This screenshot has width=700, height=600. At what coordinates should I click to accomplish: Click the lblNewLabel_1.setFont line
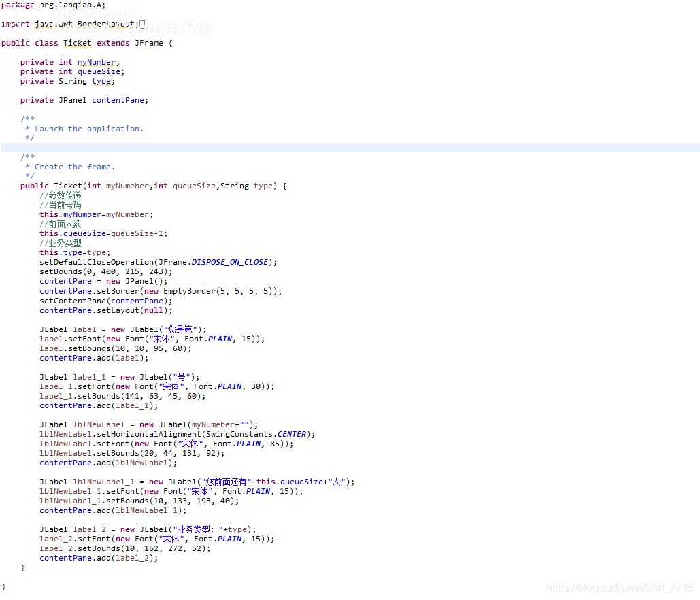(171, 492)
